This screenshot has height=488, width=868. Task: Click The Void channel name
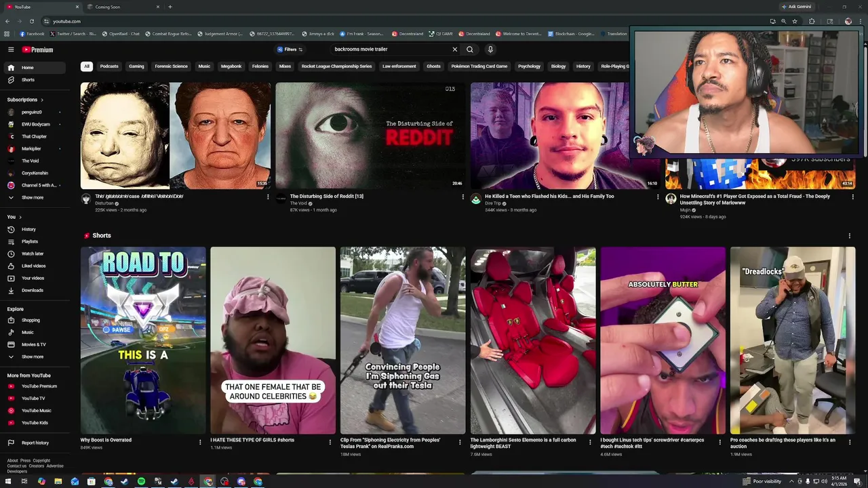(x=298, y=203)
